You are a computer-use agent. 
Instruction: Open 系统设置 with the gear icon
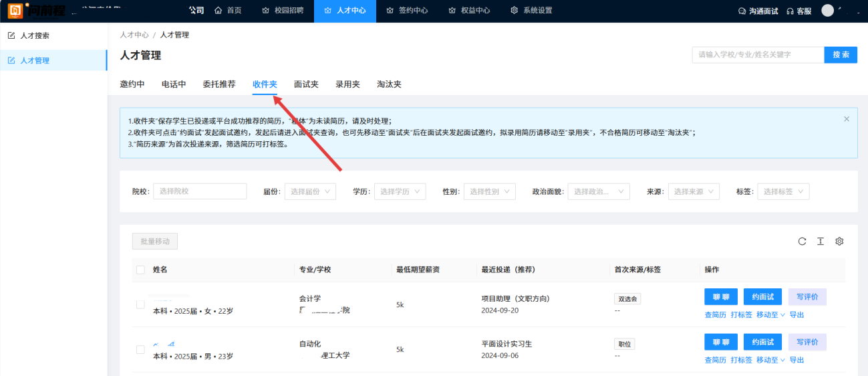point(531,11)
